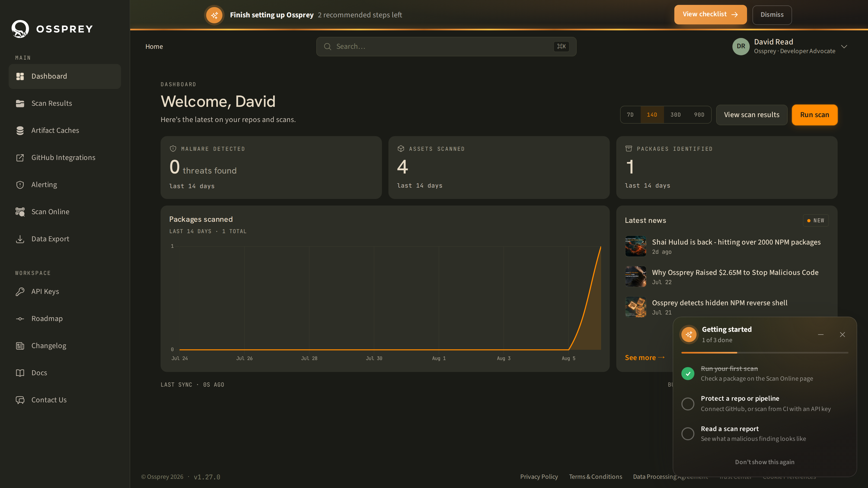Open the See more news link
This screenshot has width=868, height=488.
click(x=644, y=358)
